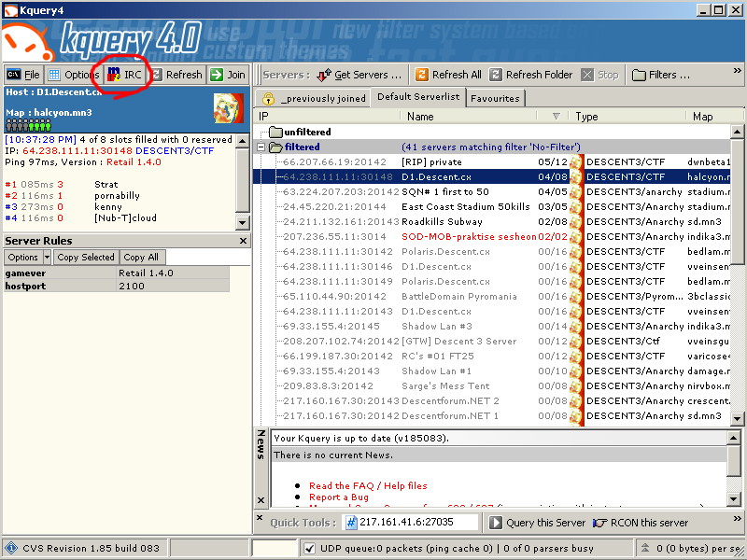
Task: Open the Filters folder button
Action: (661, 75)
